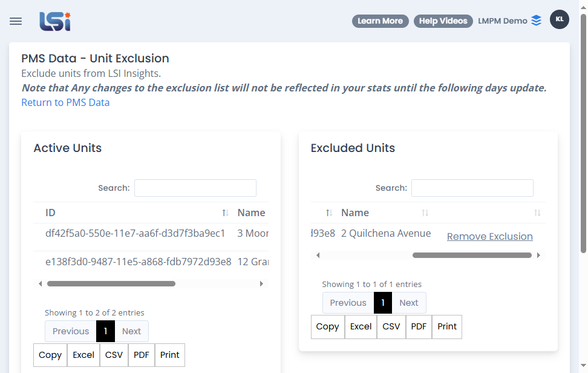Select the e138f3d0-9487-11e5 unit ID cell

[x=139, y=262]
